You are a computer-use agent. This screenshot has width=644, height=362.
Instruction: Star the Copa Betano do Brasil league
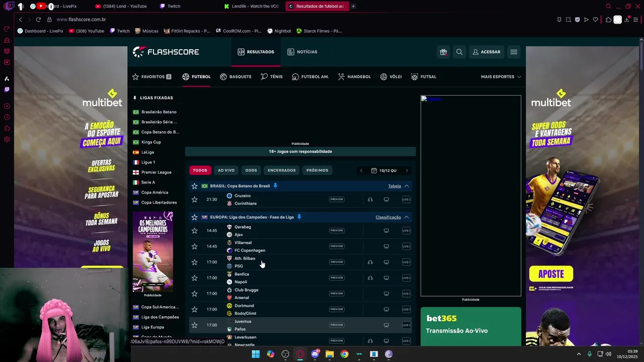(x=194, y=186)
